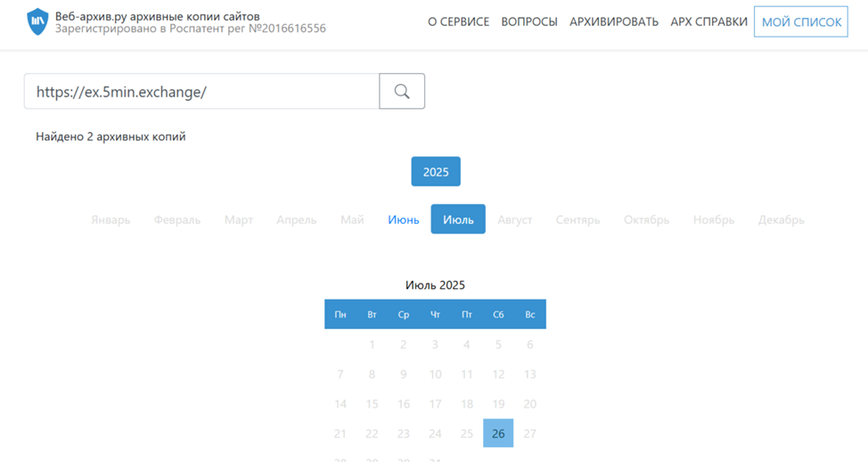The width and height of the screenshot is (868, 462).
Task: Click calendar day 25
Action: point(467,433)
